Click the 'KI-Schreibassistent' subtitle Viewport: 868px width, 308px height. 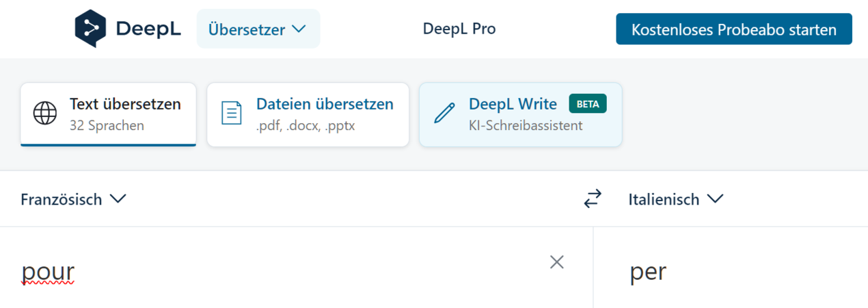tap(526, 126)
